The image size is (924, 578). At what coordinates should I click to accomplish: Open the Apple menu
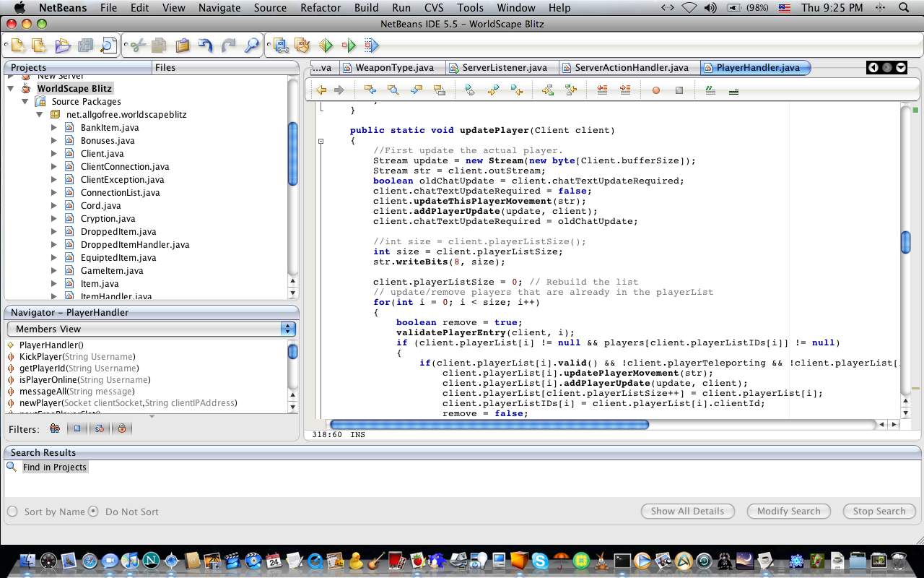point(19,8)
